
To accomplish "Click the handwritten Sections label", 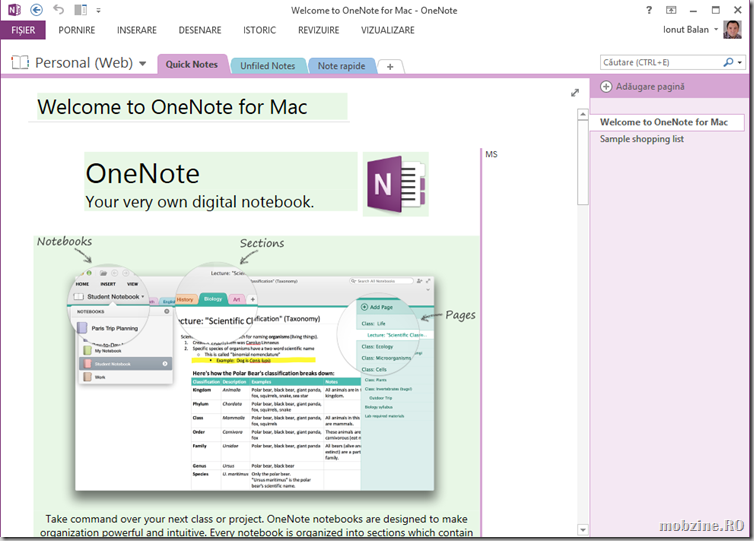I will [262, 243].
